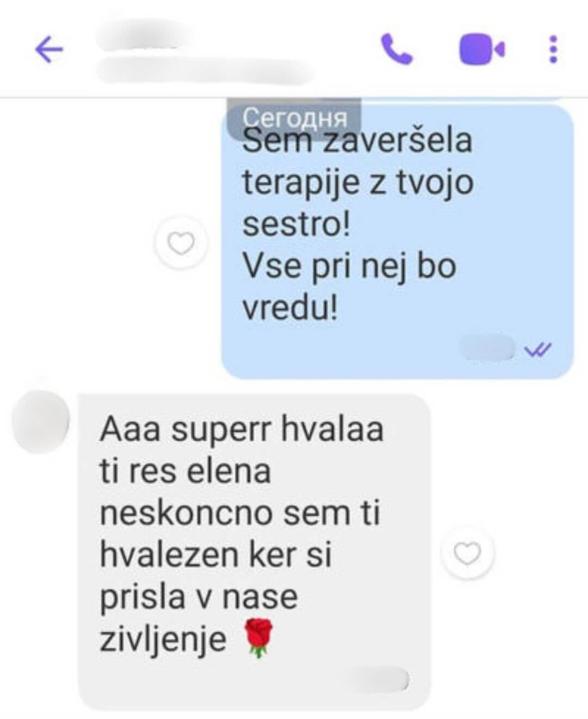
Task: Open the sender's blurred profile avatar
Action: pyautogui.click(x=40, y=421)
